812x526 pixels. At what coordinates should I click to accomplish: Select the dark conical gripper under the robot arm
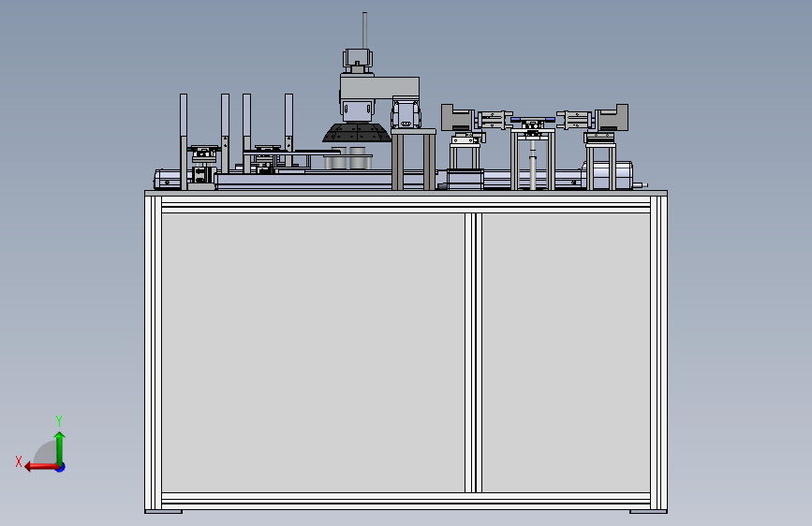(x=356, y=133)
